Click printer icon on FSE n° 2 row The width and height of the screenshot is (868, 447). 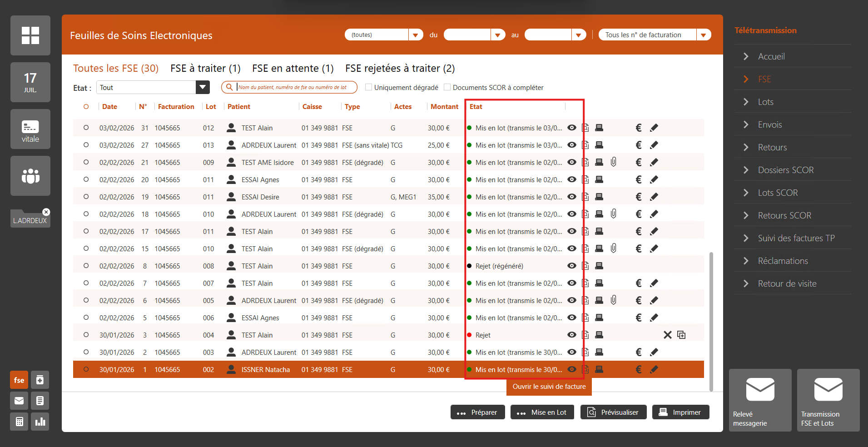[x=599, y=352]
